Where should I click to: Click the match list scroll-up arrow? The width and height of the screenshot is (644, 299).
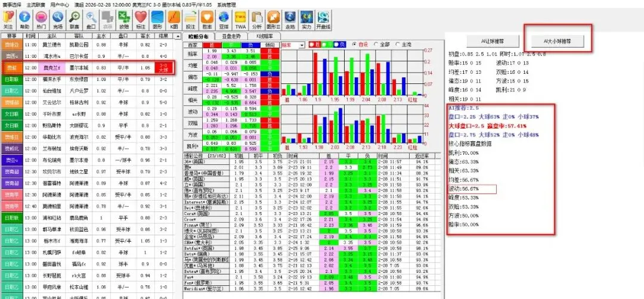(x=178, y=36)
